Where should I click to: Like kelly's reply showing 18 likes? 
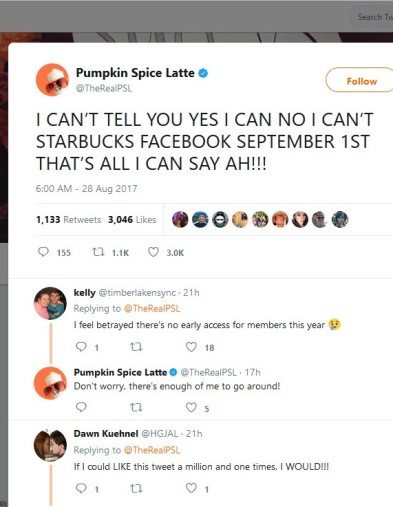coord(191,347)
